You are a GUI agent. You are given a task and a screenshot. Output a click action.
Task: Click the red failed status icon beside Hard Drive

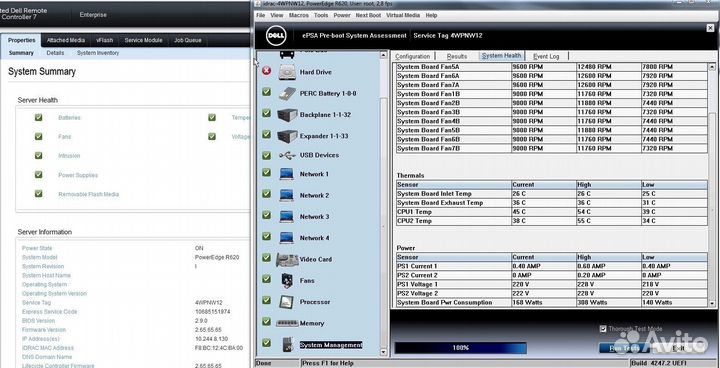pyautogui.click(x=266, y=71)
